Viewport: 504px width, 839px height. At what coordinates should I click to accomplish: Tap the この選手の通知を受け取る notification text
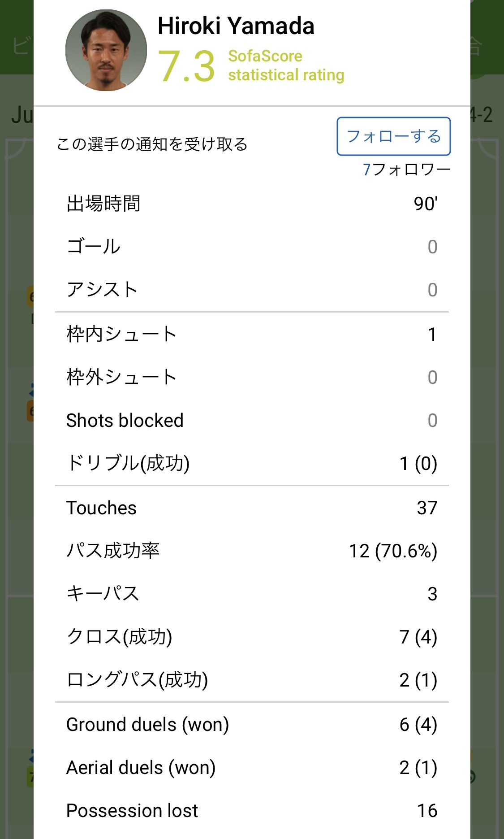[152, 144]
